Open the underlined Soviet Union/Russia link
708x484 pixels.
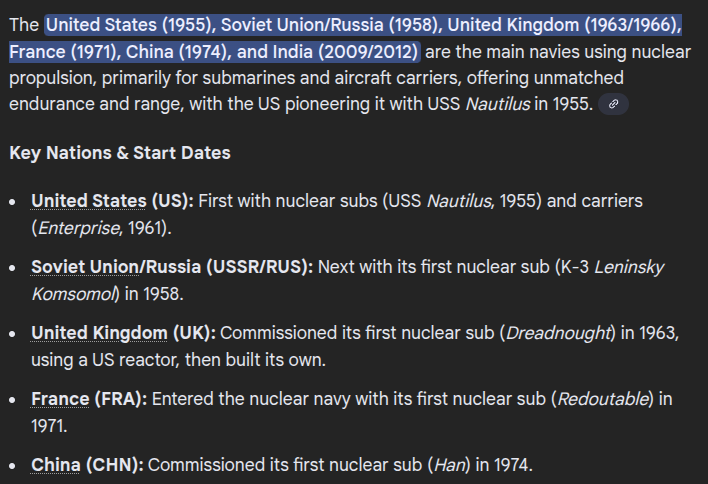point(116,267)
